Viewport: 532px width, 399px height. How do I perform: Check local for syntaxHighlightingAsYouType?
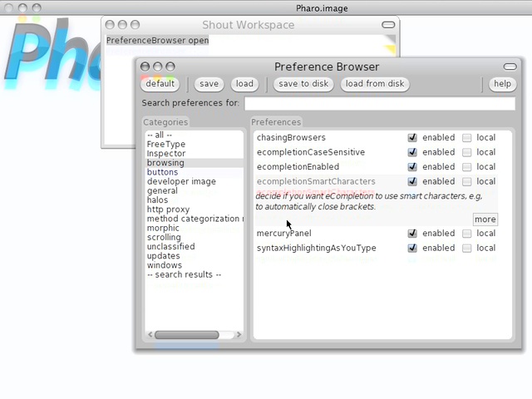[x=467, y=248]
